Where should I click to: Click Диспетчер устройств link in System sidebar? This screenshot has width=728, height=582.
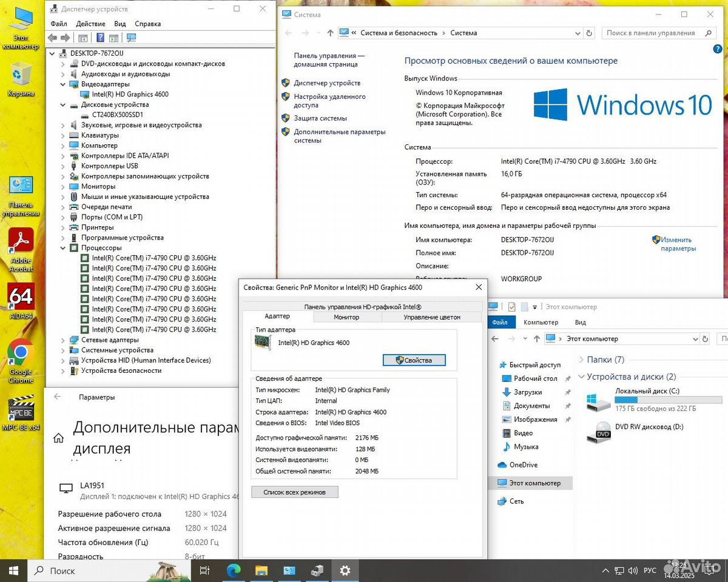pos(327,83)
